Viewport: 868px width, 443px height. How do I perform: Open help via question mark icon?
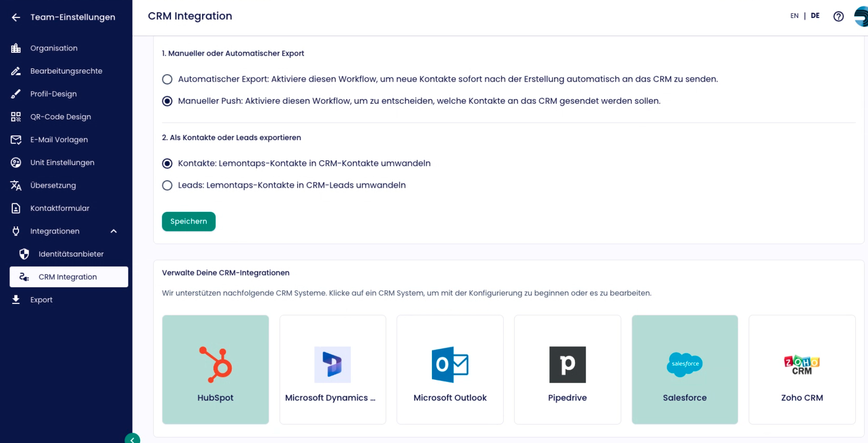[x=838, y=17]
